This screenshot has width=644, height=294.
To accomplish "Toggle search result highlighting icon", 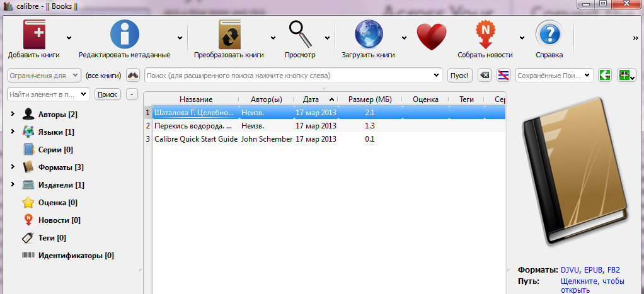I will (x=503, y=76).
